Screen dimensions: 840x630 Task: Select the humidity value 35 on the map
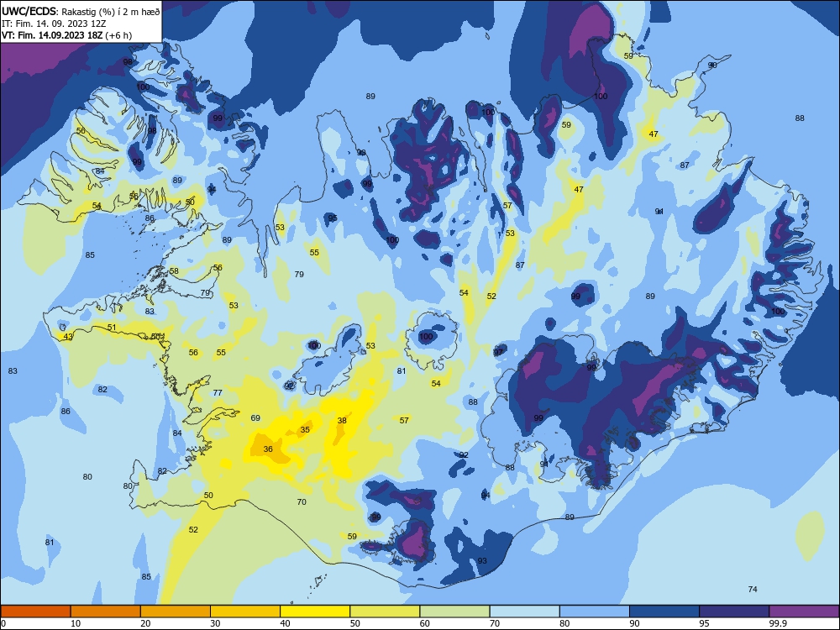[305, 429]
